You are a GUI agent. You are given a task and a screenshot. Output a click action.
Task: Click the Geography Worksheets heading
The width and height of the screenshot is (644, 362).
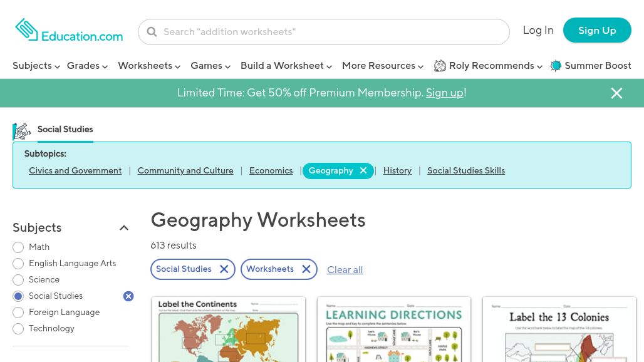coord(258,220)
